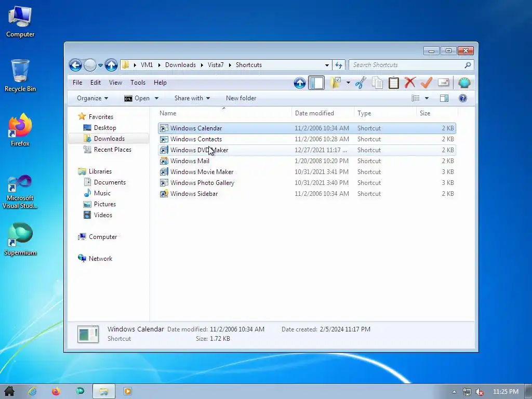Select Network in the navigation pane
The image size is (532, 399).
click(x=100, y=259)
